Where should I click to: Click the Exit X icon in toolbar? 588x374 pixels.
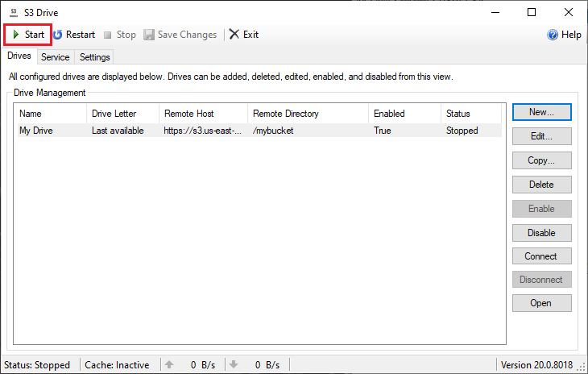[234, 34]
